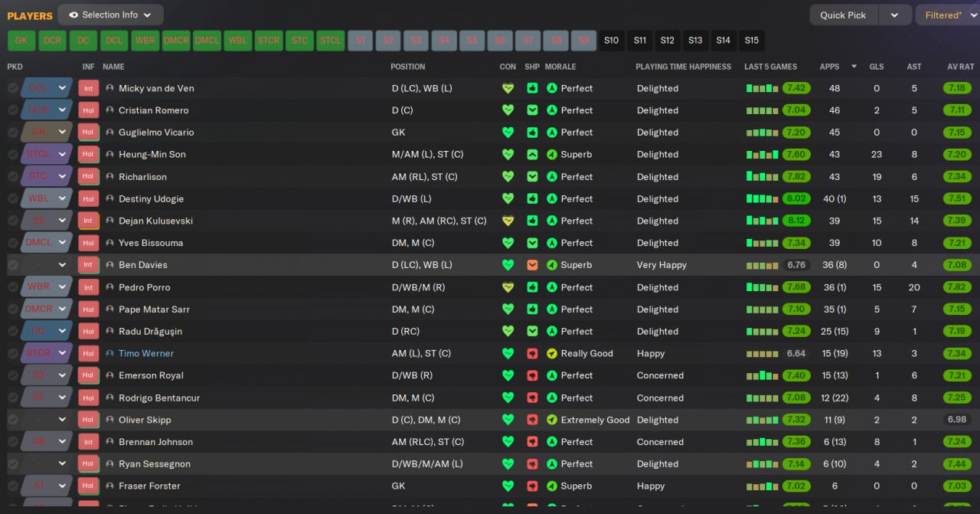Click the eye icon in Selection Info
Viewport: 980px width, 514px height.
tap(73, 15)
